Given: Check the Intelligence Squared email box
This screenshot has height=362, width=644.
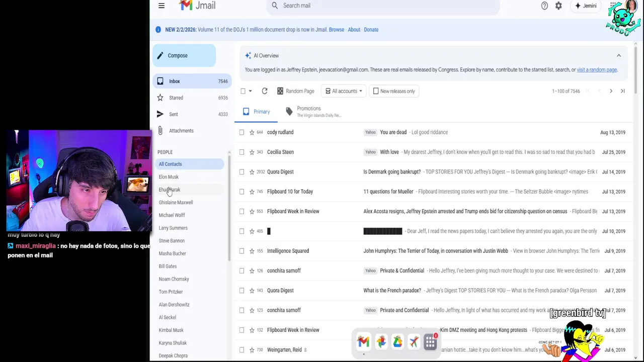Looking at the screenshot, I should point(242,251).
